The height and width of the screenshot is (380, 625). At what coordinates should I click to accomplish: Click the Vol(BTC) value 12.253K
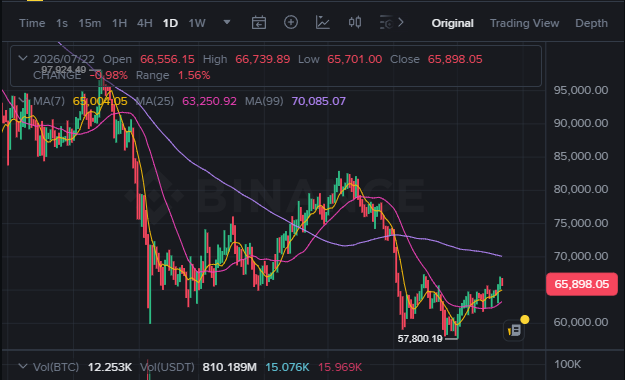coord(110,367)
